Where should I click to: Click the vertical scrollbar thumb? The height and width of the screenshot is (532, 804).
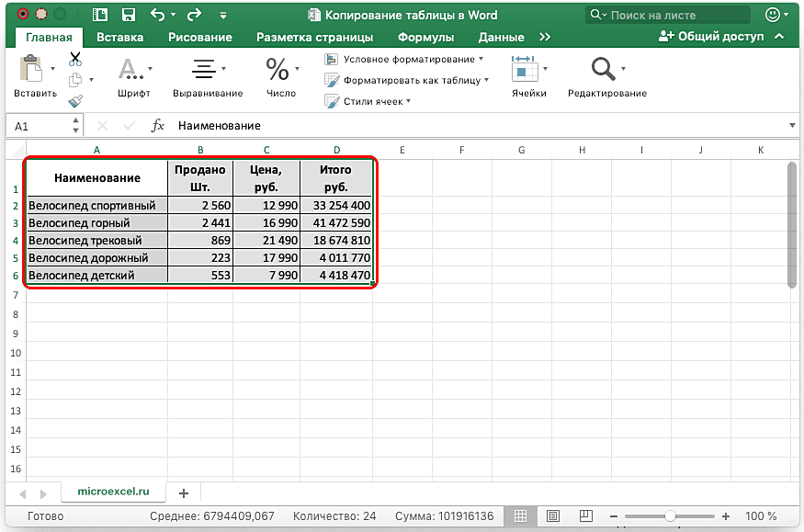pos(792,224)
